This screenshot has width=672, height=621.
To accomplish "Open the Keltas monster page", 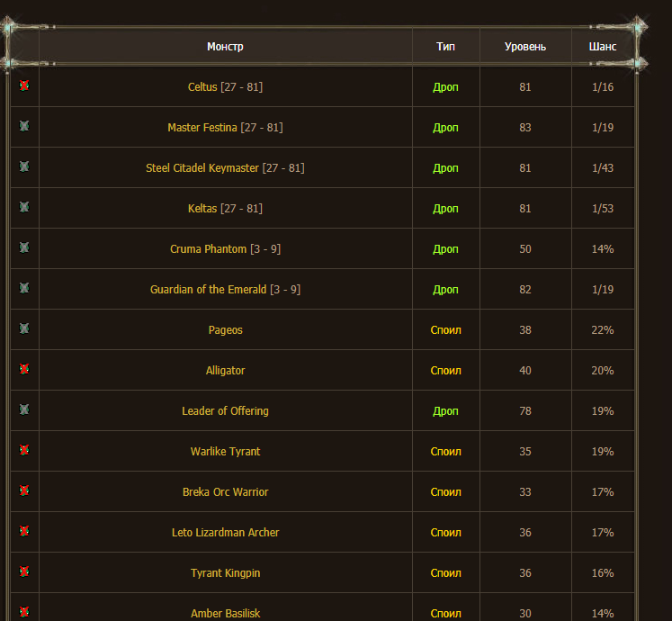I will point(202,209).
